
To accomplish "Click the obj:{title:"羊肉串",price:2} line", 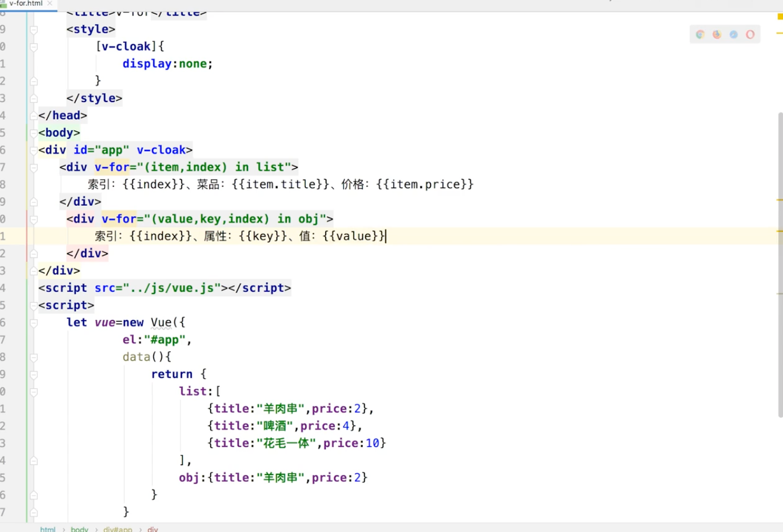I will pos(273,478).
